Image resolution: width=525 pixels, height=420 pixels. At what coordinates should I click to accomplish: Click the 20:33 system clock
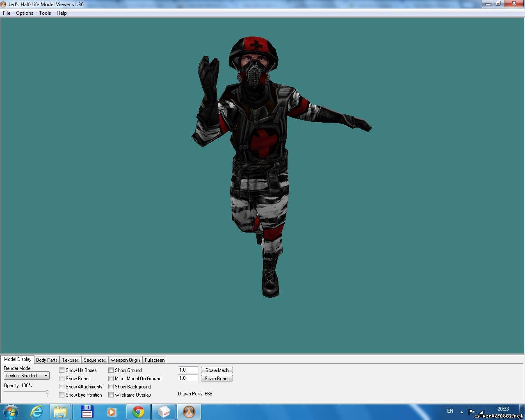pyautogui.click(x=503, y=409)
